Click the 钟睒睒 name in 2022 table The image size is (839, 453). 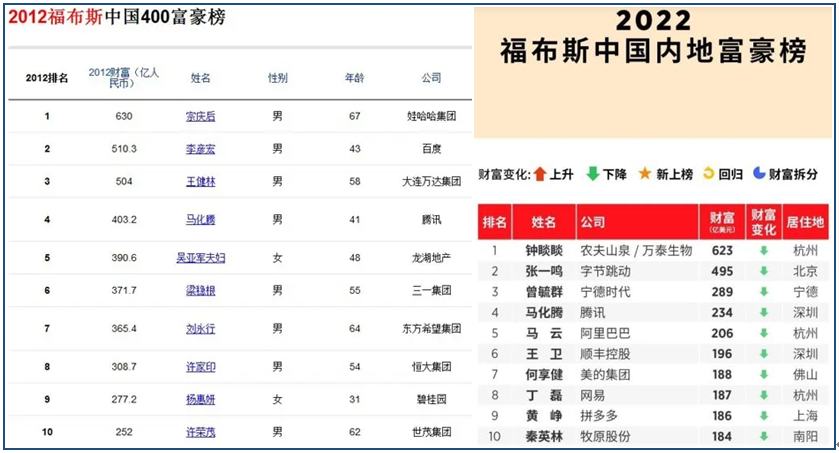click(x=544, y=250)
